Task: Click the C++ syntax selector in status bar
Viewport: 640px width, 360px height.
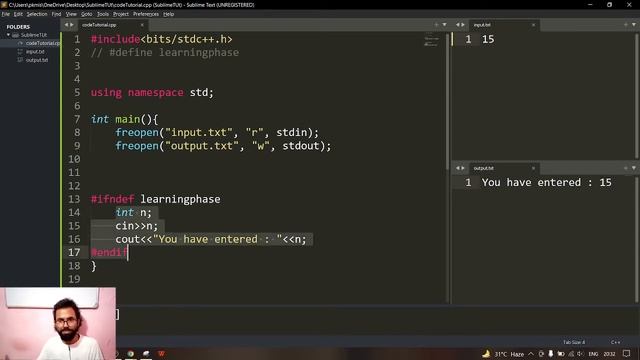Action: click(616, 342)
